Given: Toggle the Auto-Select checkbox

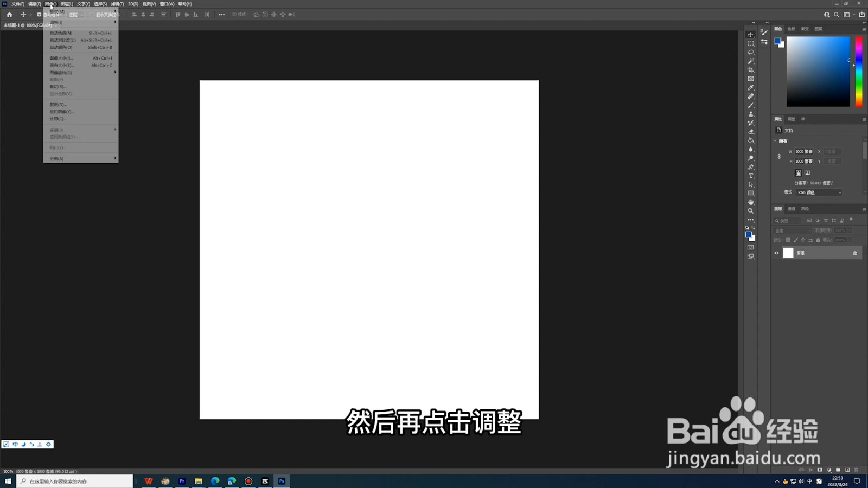Looking at the screenshot, I should pos(39,15).
